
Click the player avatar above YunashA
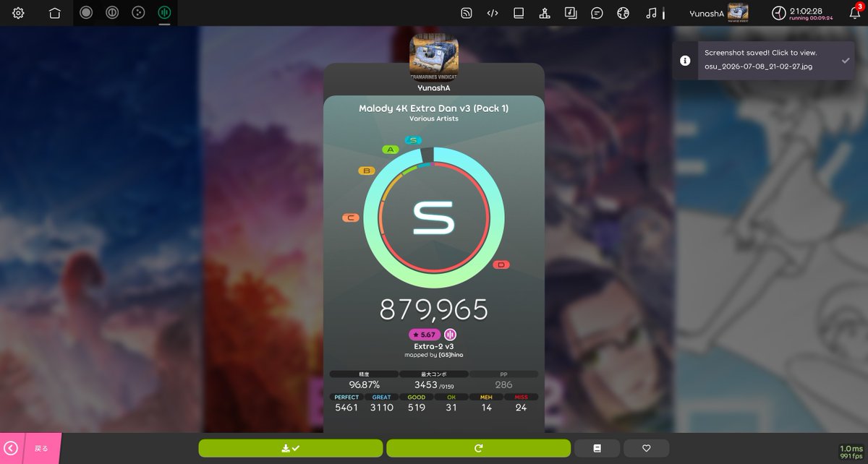pyautogui.click(x=434, y=57)
